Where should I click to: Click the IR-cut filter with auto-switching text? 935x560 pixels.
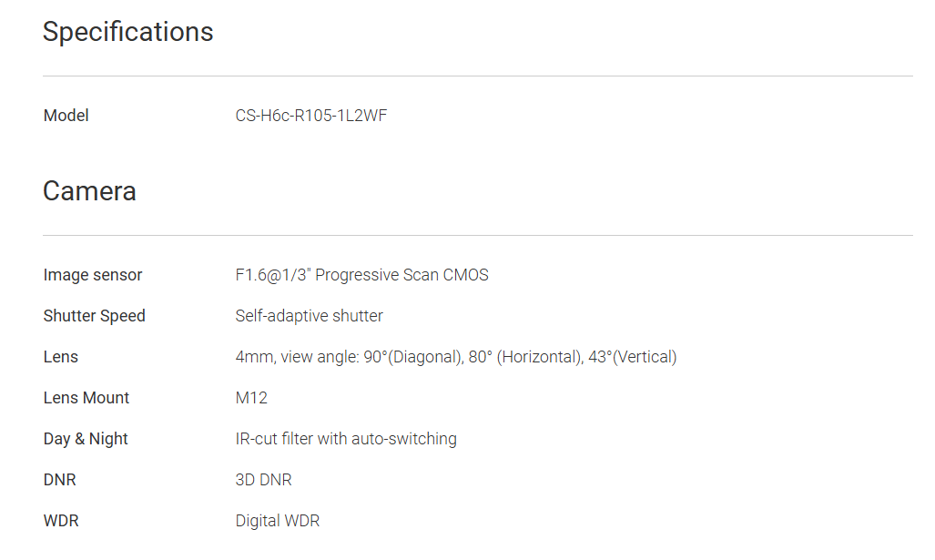[x=346, y=439]
